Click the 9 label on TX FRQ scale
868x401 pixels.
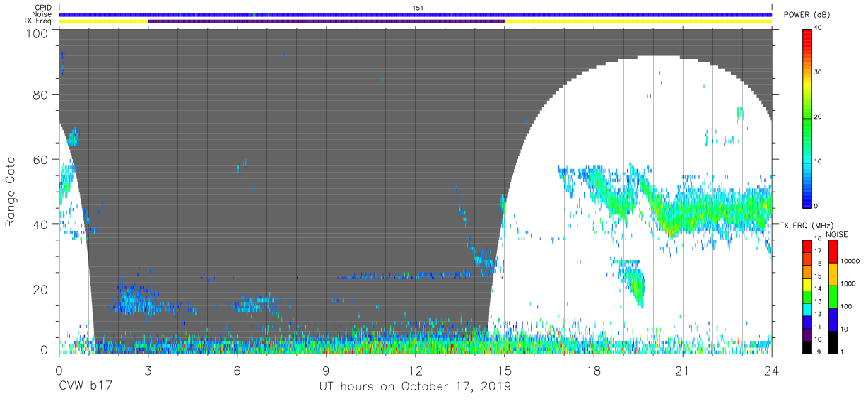pyautogui.click(x=817, y=352)
